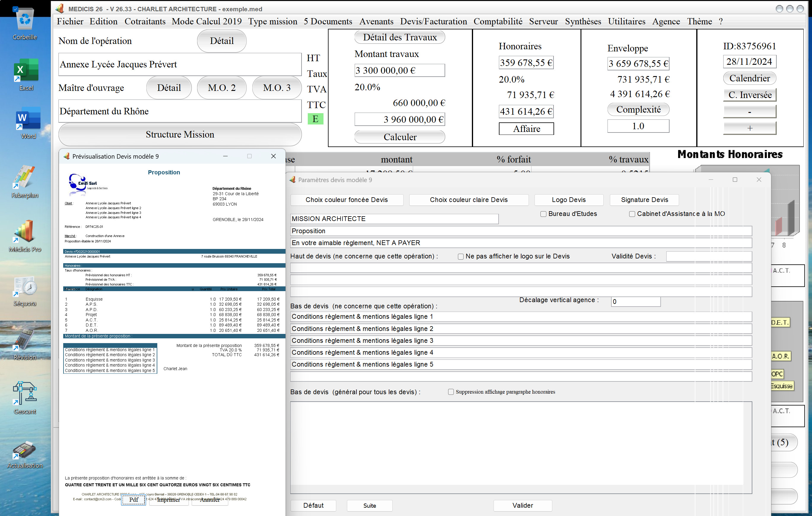Click the plus button under C. Inversée
The image size is (812, 516).
pos(750,128)
